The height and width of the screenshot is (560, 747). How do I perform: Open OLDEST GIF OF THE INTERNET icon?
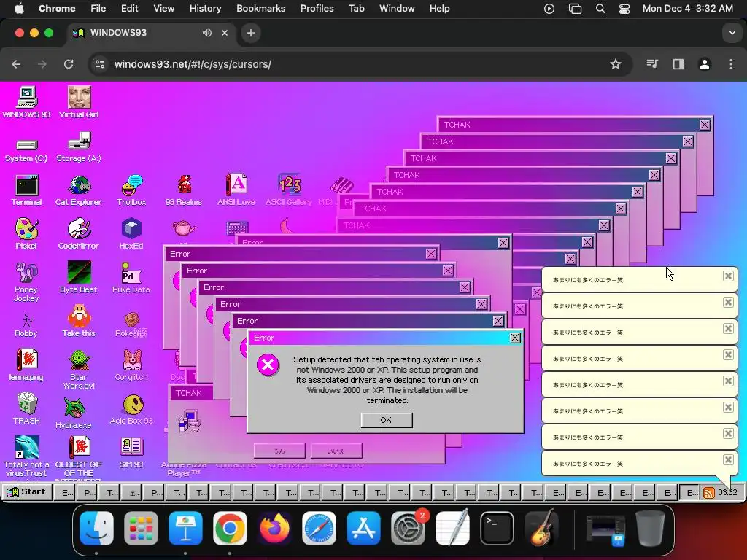coord(79,458)
